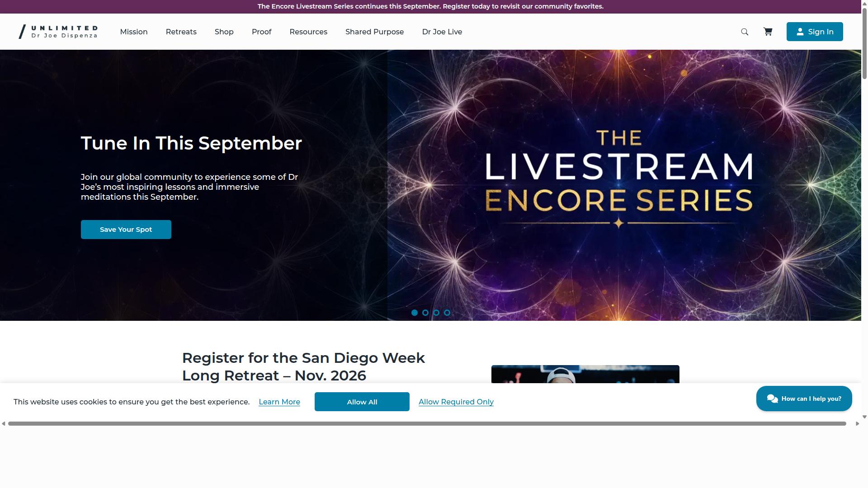Viewport: 868px width, 488px height.
Task: Open the Mission menu
Action: pos(134,32)
